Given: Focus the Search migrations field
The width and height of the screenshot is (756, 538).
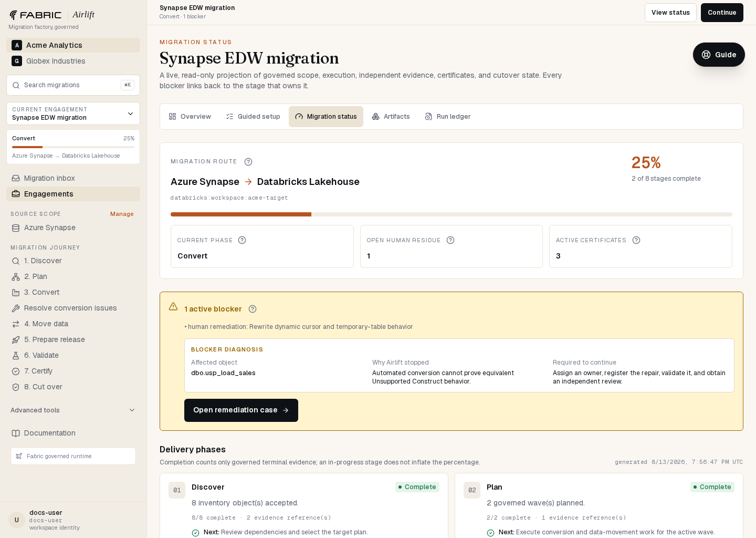Looking at the screenshot, I should (x=73, y=85).
